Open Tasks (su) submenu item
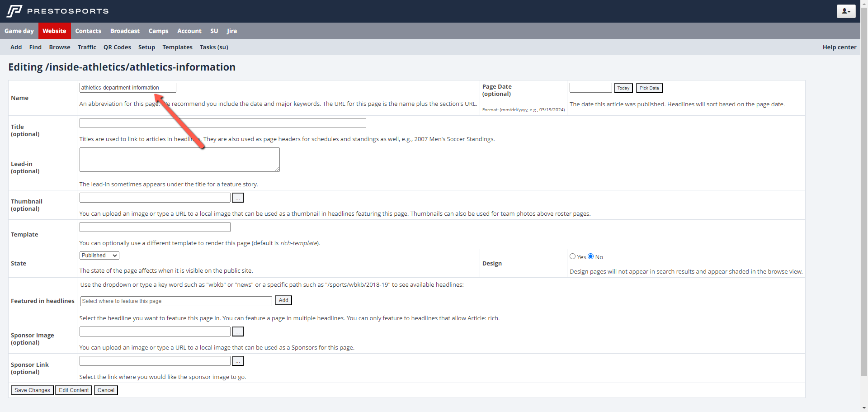The height and width of the screenshot is (412, 868). tap(214, 47)
